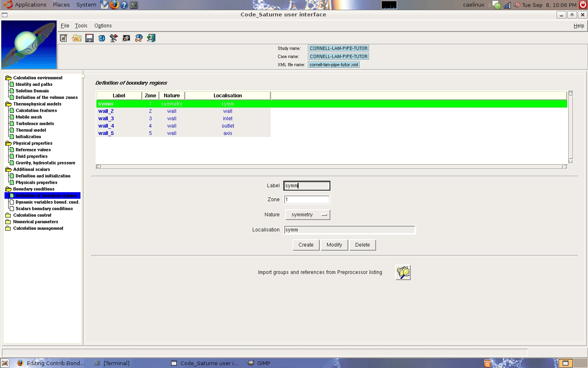The width and height of the screenshot is (588, 368).
Task: Open Turbulence models page
Action: tap(35, 123)
